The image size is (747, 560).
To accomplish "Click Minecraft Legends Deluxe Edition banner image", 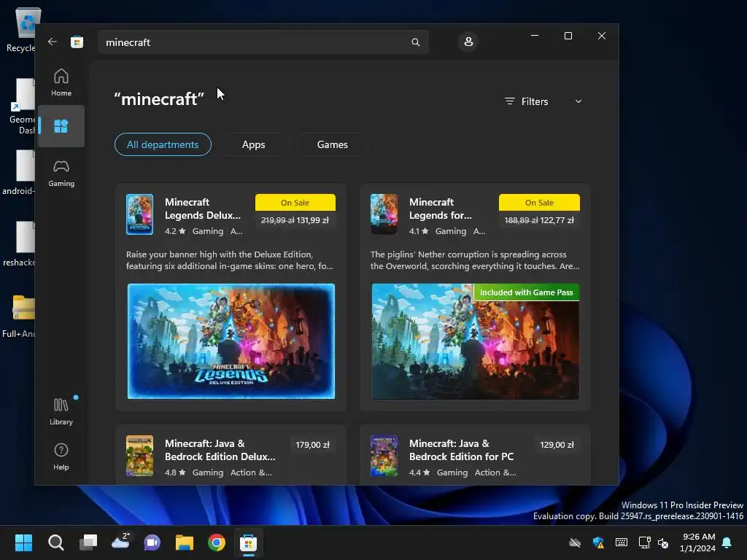I will pos(231,341).
